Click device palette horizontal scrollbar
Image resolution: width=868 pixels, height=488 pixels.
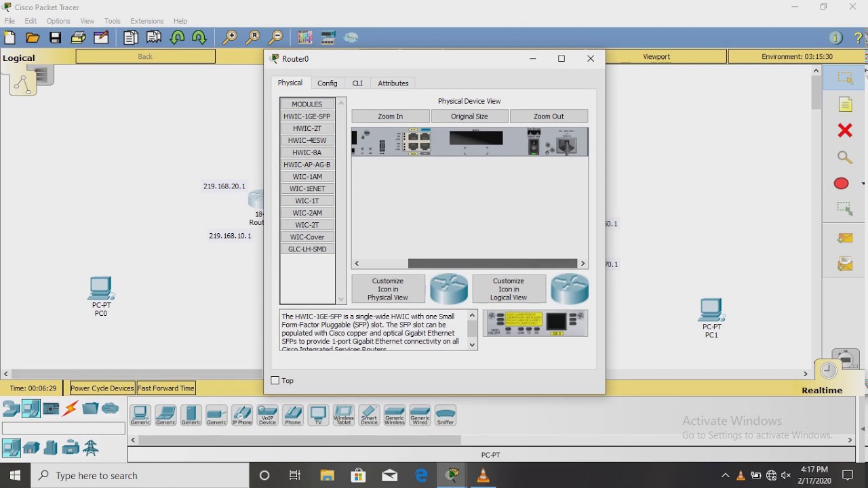[299, 440]
